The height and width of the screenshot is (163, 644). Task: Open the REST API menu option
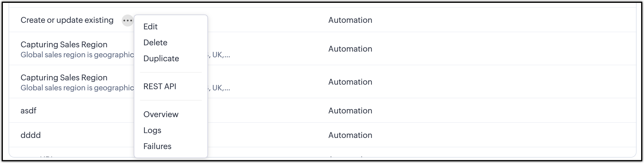[160, 86]
